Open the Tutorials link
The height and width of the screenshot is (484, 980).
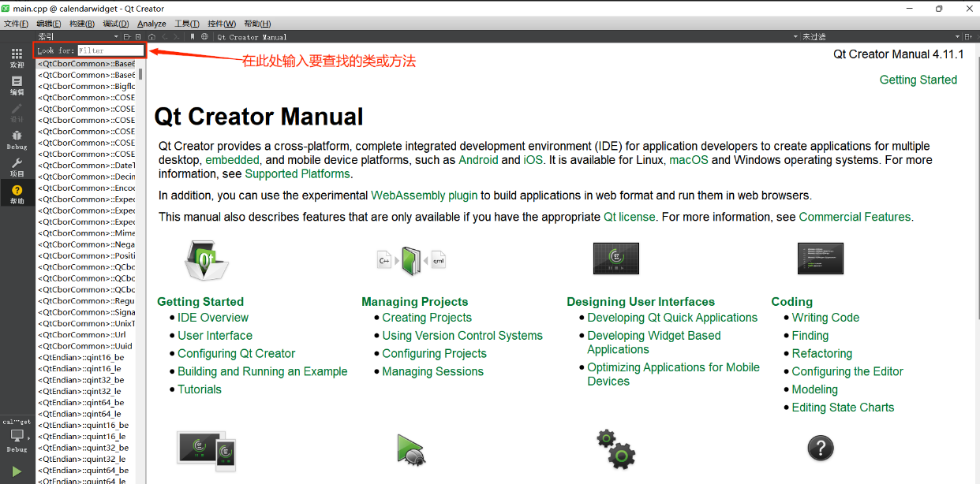pyautogui.click(x=200, y=389)
